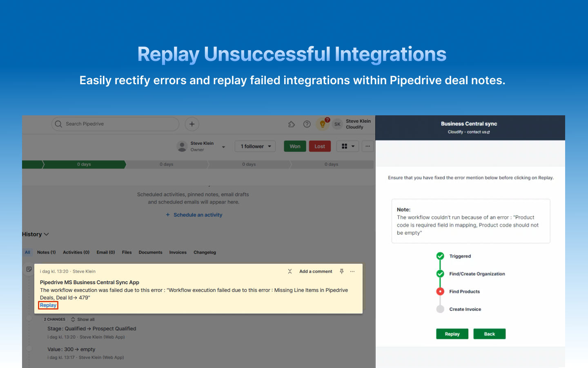Open the help question mark icon
The image size is (588, 368).
tap(307, 124)
